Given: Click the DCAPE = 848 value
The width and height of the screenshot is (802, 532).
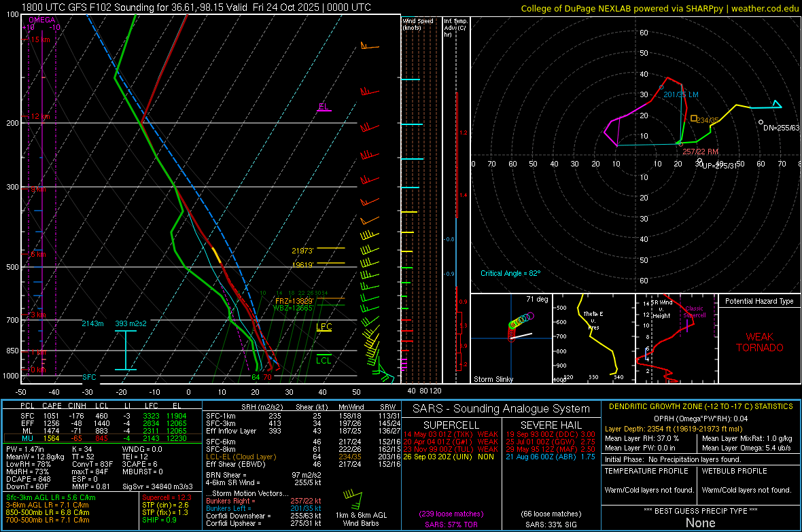Looking at the screenshot, I should [x=28, y=479].
